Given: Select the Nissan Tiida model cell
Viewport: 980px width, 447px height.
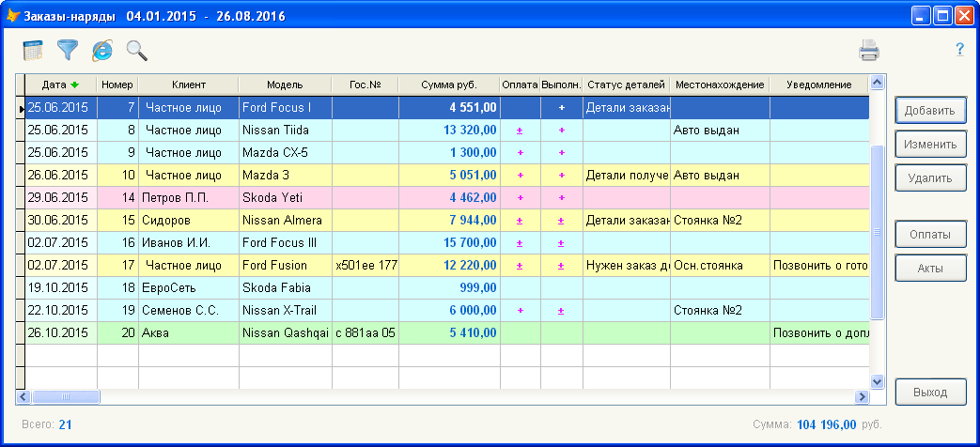Looking at the screenshot, I should click(x=285, y=131).
